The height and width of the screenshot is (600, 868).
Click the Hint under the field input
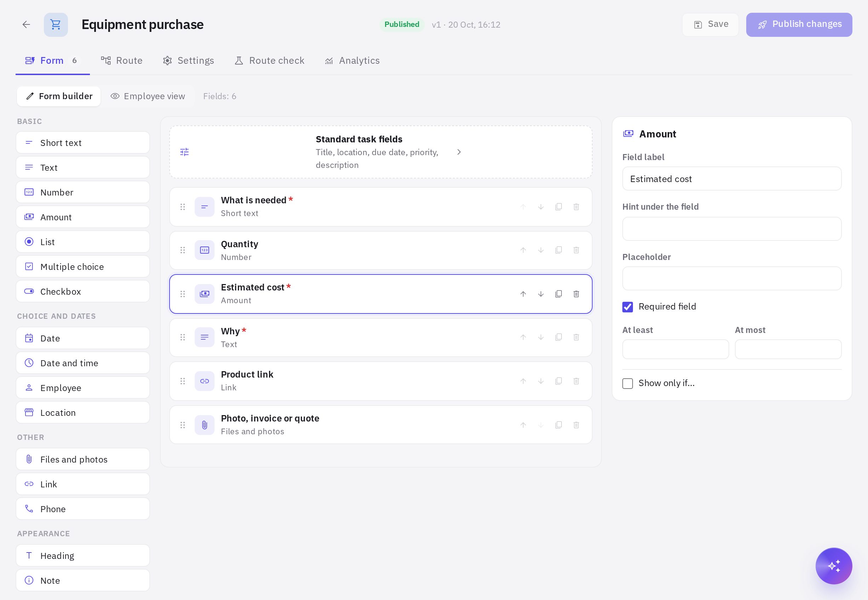pyautogui.click(x=732, y=228)
